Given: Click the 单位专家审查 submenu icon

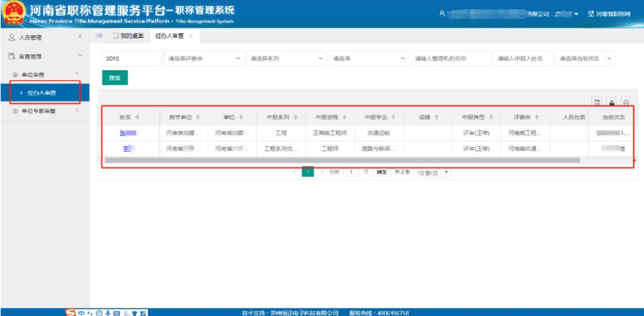Looking at the screenshot, I should (16, 111).
